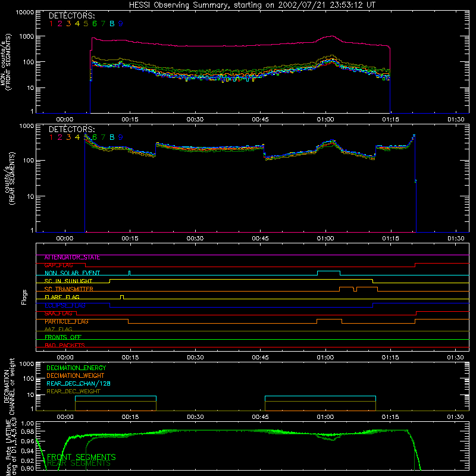Click the 01:30 time label under flags panel
The width and height of the screenshot is (476, 476).
[455, 358]
